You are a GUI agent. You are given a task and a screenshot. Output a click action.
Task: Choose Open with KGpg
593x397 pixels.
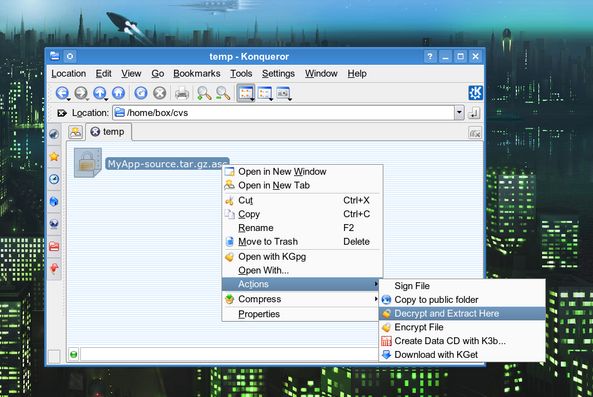pyautogui.click(x=302, y=257)
